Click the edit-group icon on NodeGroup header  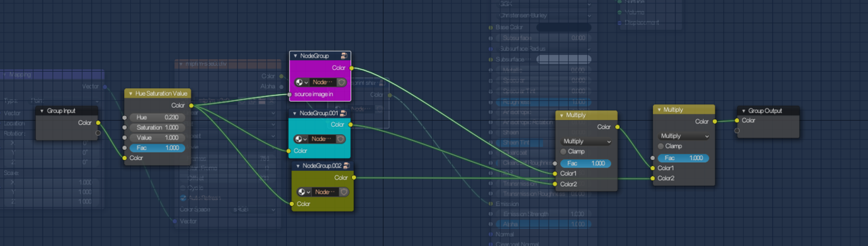click(344, 56)
